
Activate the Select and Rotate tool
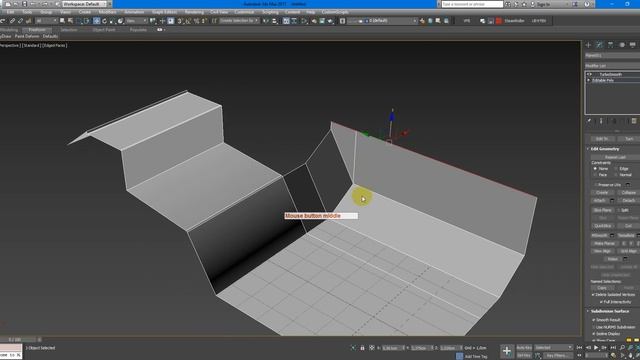click(104, 21)
